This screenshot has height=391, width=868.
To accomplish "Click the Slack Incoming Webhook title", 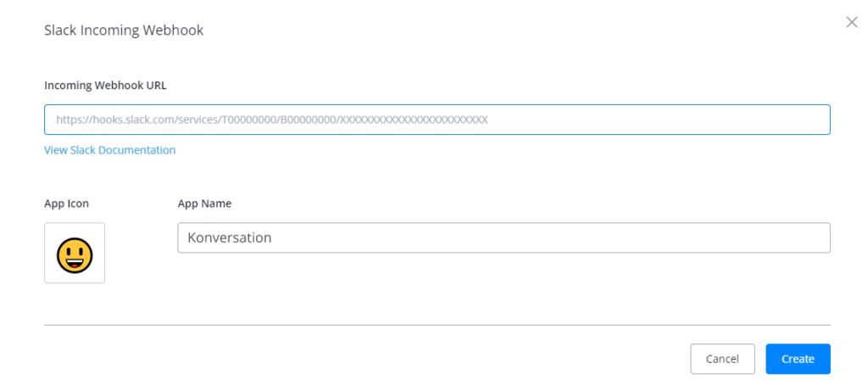I will click(124, 30).
